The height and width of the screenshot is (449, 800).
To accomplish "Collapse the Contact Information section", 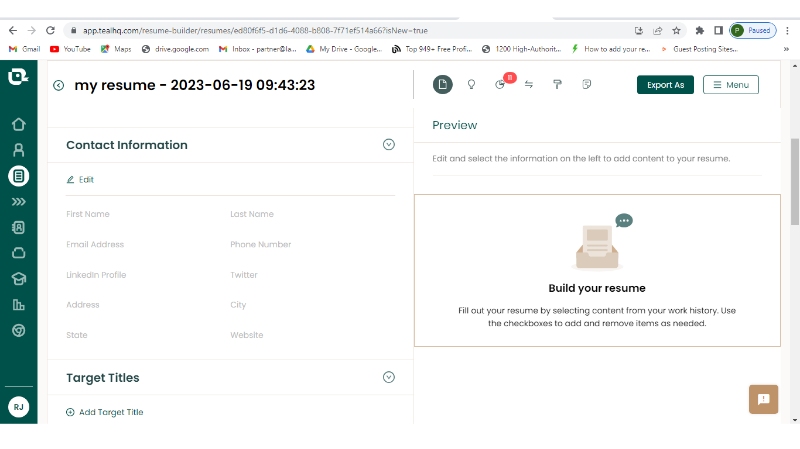I will click(x=389, y=145).
